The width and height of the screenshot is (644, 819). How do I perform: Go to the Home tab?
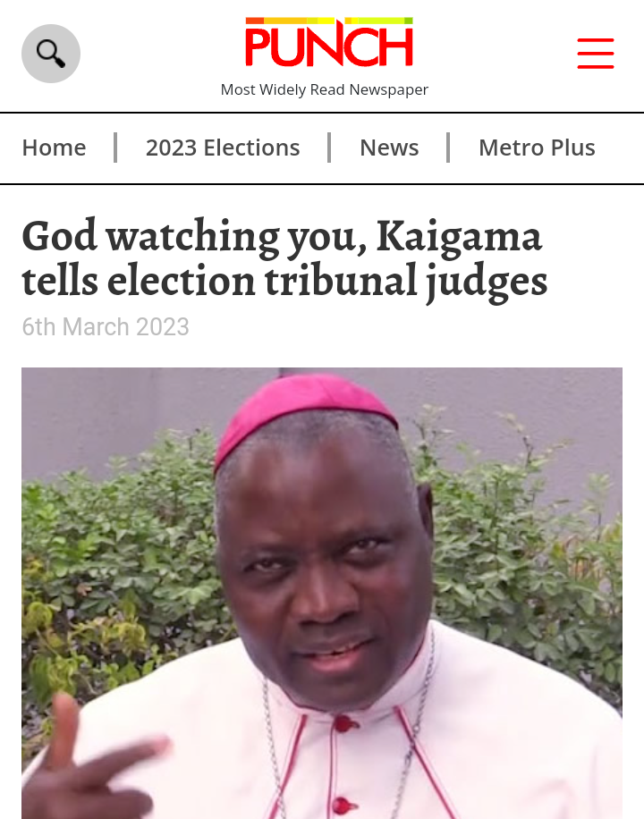(54, 148)
